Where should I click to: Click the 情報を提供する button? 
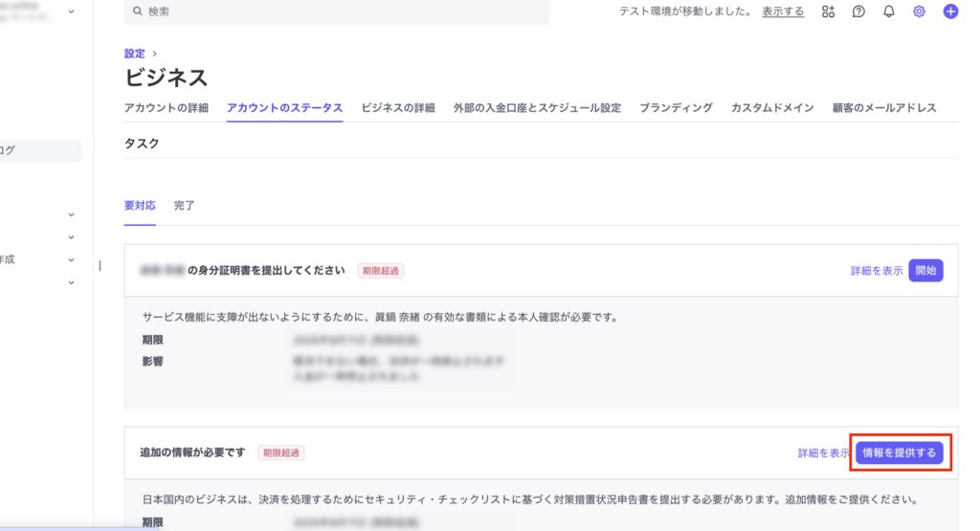[x=900, y=453]
